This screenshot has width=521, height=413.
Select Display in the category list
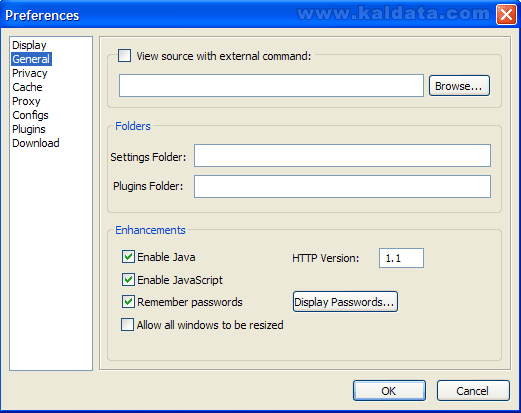(29, 45)
